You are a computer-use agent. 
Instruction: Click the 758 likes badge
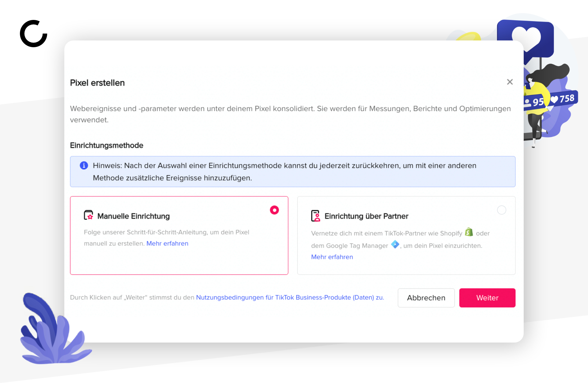[x=563, y=99]
